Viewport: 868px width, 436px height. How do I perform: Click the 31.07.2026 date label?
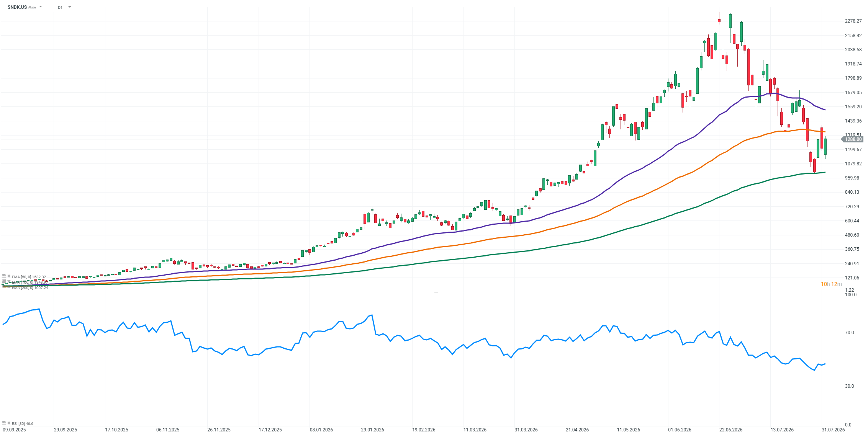833,430
